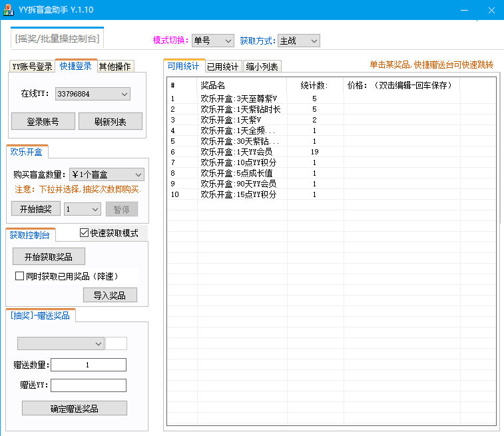Enable 快速获取模式 checkbox

(x=84, y=232)
